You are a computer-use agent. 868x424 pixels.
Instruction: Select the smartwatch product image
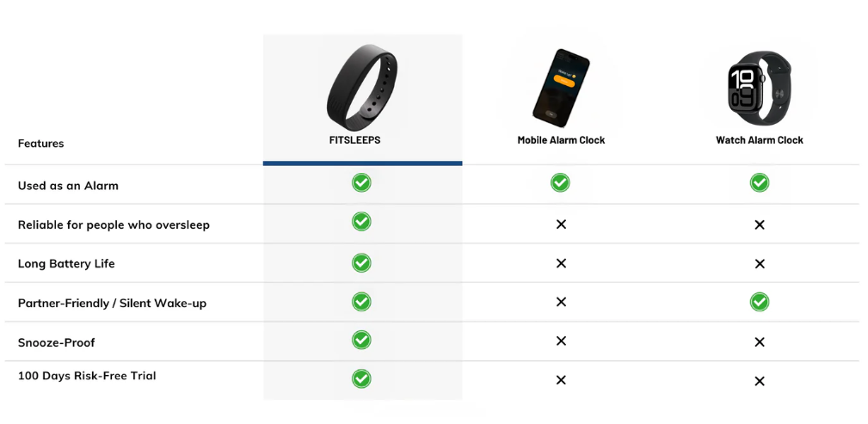[760, 85]
